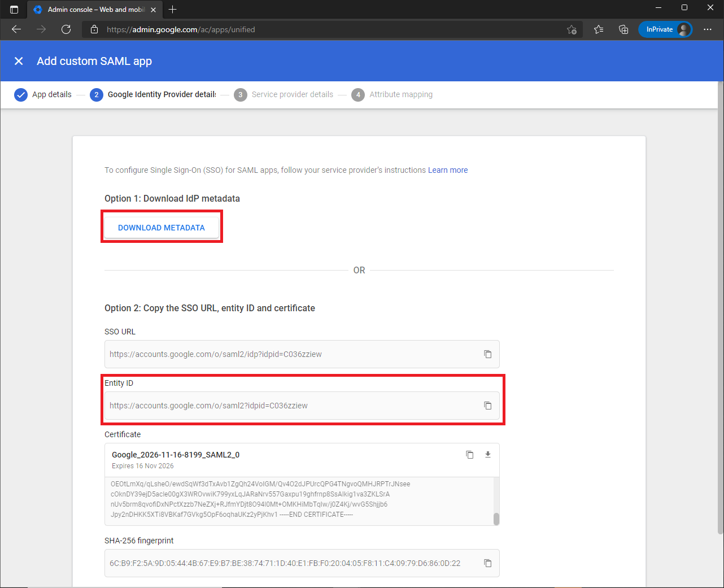Open the tab actions menu
The height and width of the screenshot is (588, 724).
[x=14, y=10]
